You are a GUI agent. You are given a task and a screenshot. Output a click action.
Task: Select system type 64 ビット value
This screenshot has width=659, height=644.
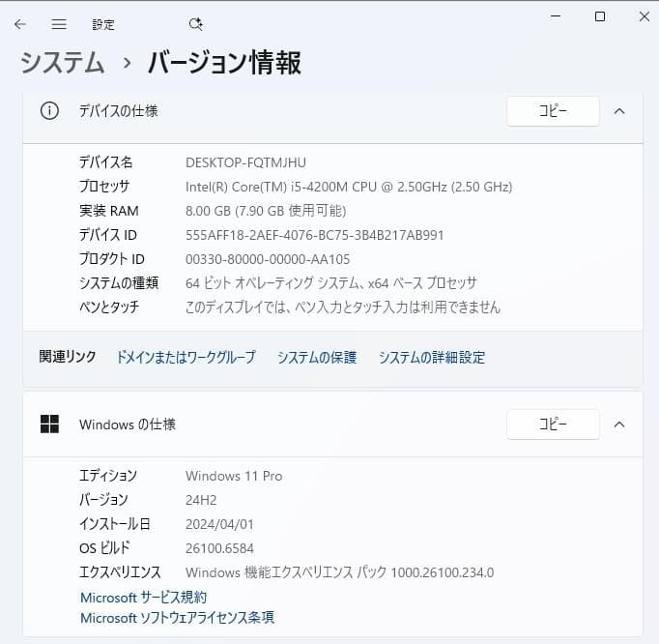point(331,283)
